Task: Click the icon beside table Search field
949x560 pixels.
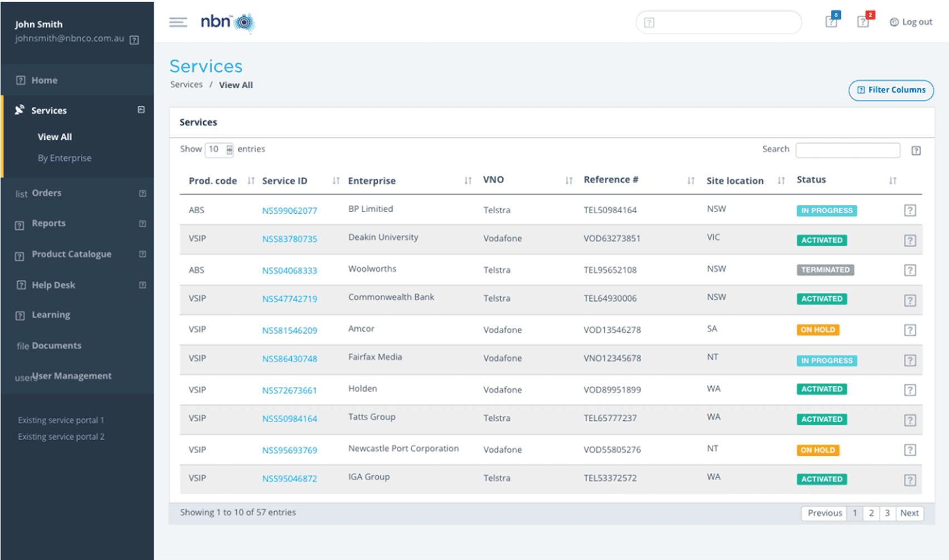Action: point(916,150)
